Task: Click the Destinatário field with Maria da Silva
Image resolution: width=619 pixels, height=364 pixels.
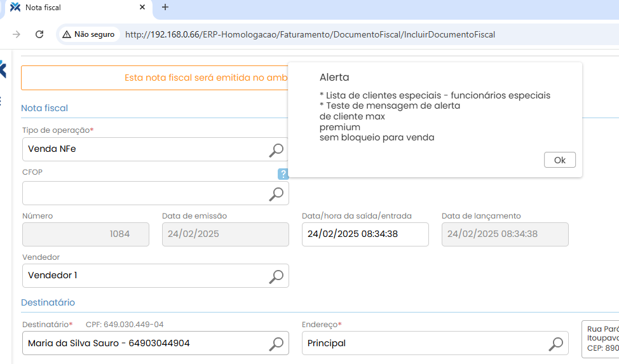Action: pyautogui.click(x=143, y=344)
